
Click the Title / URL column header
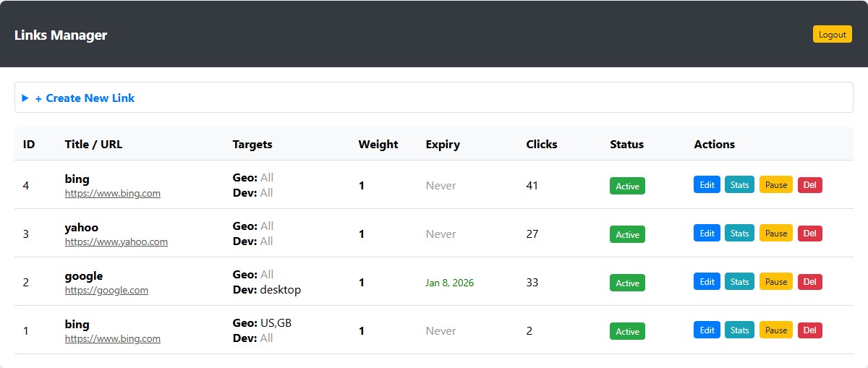[93, 144]
